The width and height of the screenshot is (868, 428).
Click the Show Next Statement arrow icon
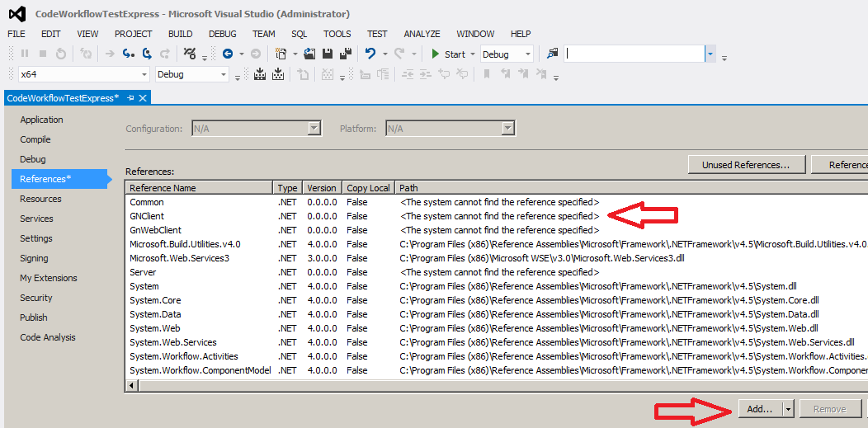tap(111, 54)
